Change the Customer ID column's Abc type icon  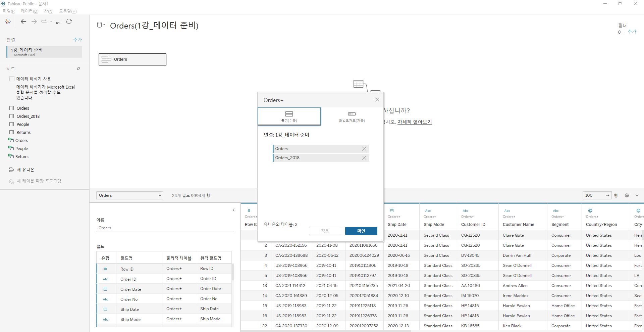pos(466,211)
